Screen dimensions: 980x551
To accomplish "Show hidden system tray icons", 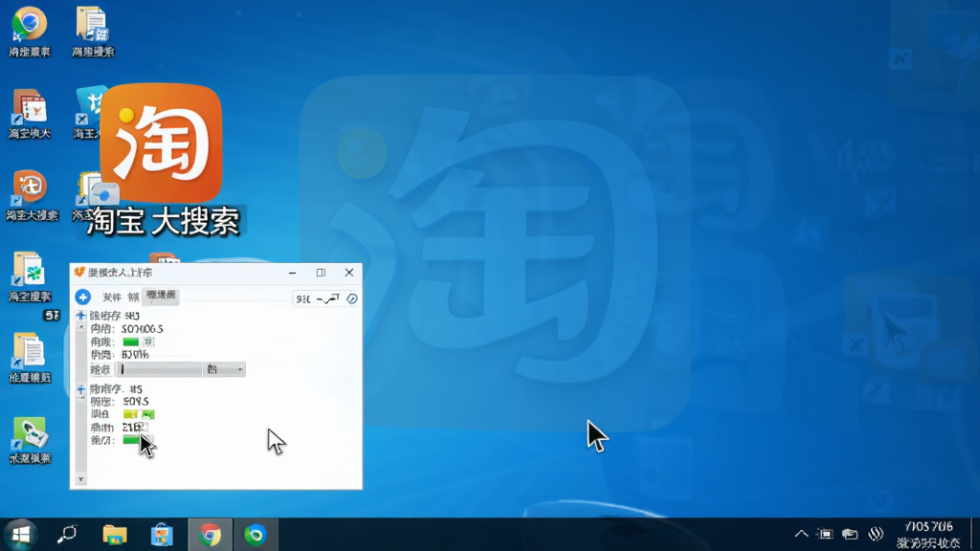I will pyautogui.click(x=801, y=534).
